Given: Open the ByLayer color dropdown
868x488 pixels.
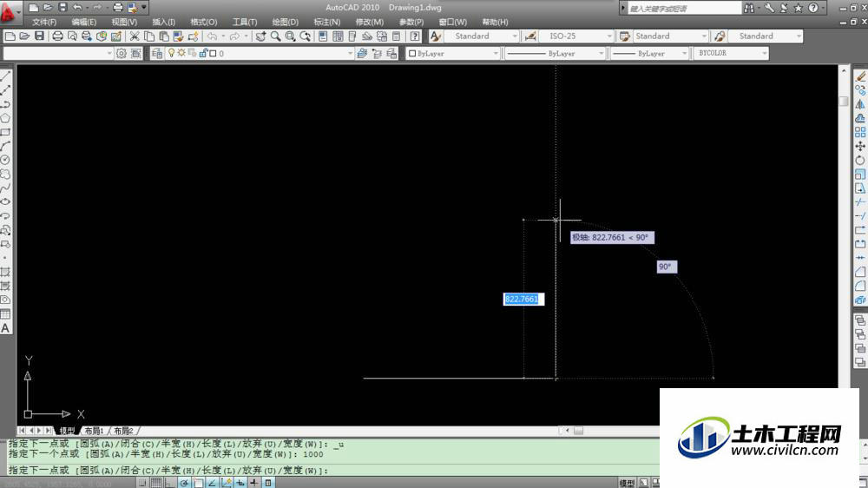Looking at the screenshot, I should [453, 53].
